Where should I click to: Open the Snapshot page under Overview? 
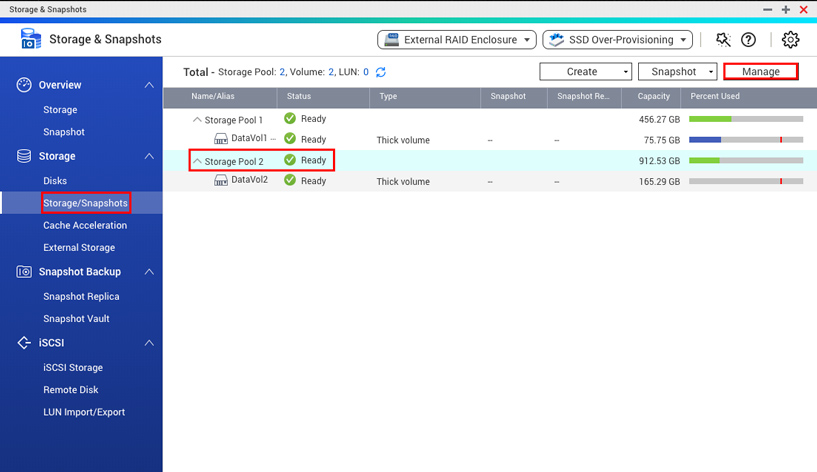tap(64, 132)
